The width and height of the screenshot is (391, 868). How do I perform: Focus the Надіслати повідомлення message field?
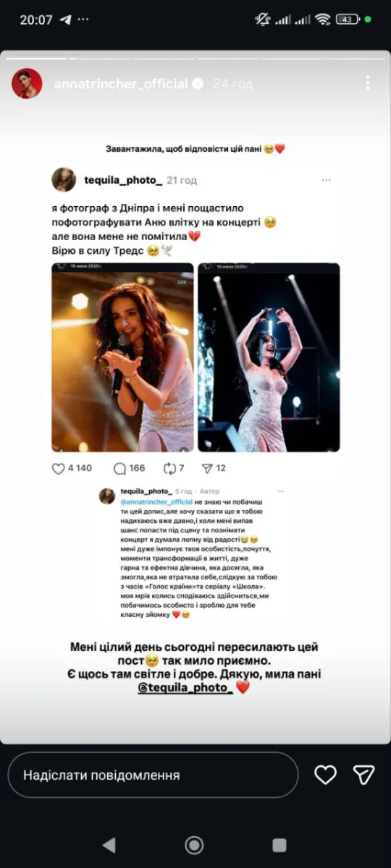[153, 775]
